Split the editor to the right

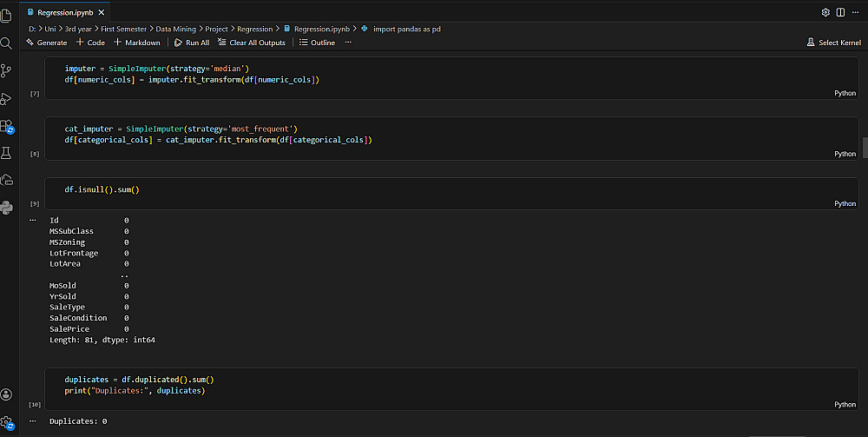(x=840, y=12)
